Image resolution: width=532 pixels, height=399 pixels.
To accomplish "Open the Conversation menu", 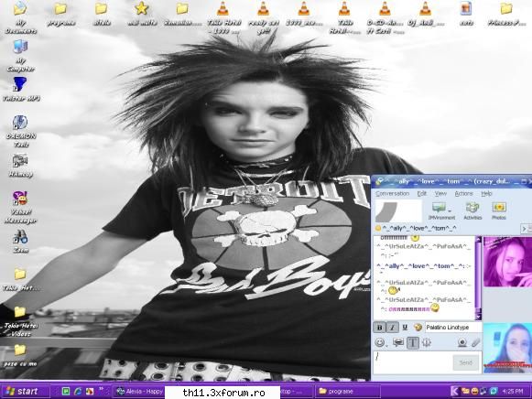I will (392, 194).
